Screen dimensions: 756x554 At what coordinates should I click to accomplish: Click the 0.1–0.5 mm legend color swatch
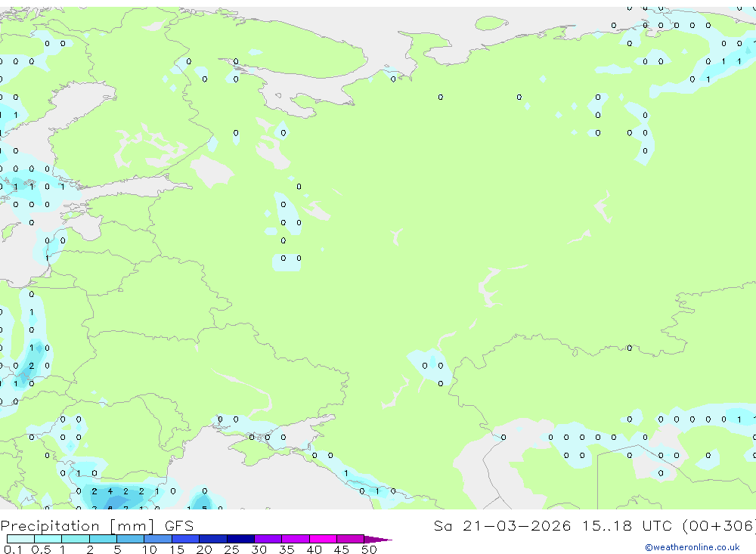click(20, 539)
